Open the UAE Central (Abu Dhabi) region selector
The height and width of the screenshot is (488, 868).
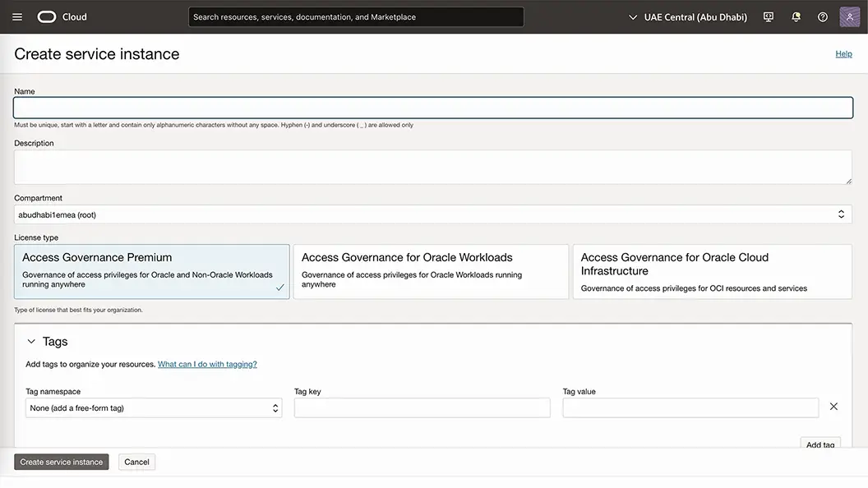click(688, 17)
